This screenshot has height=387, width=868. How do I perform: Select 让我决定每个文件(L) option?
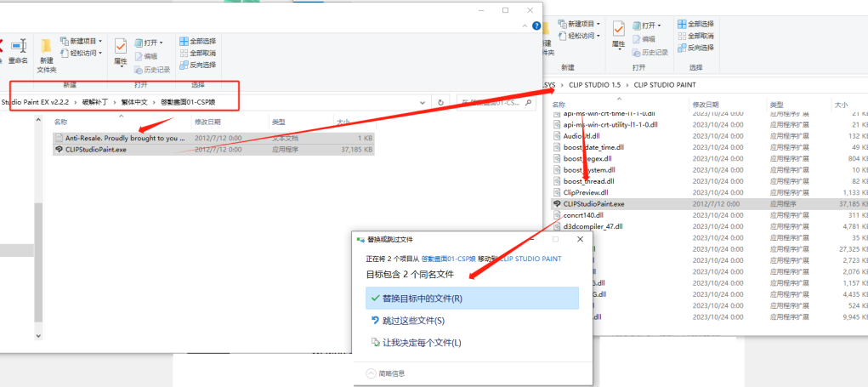pos(422,343)
